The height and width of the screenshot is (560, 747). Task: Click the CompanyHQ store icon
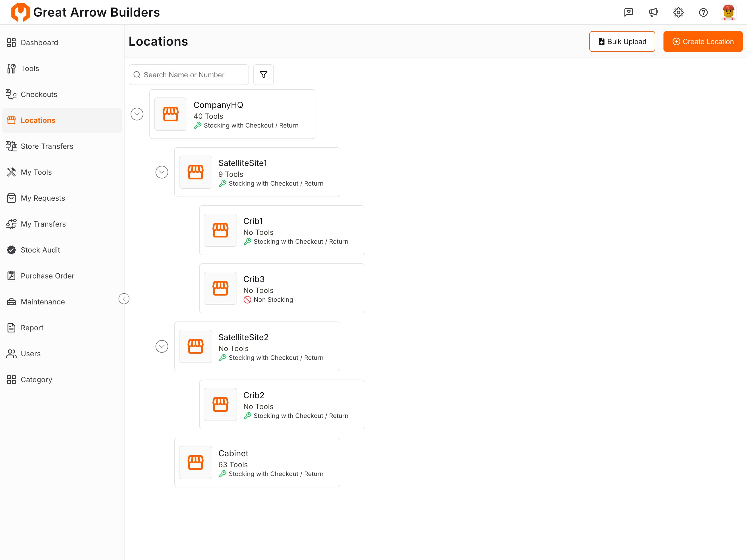(x=171, y=114)
